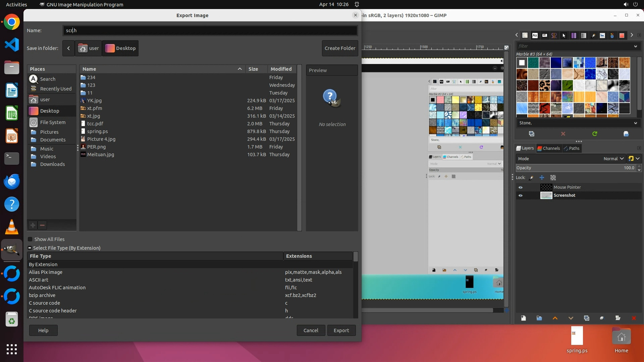Open the Stone pattern tag dropdown

(635, 123)
